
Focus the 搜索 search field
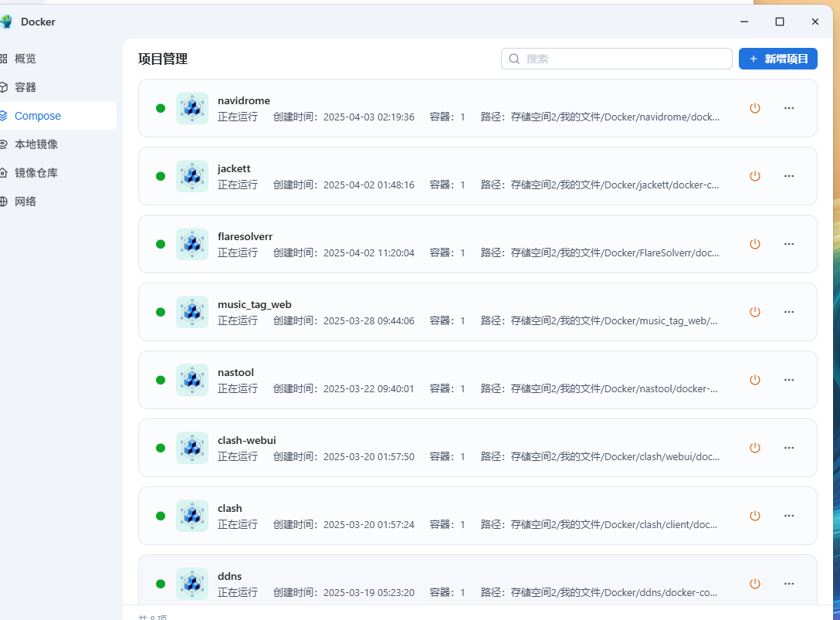click(625, 59)
